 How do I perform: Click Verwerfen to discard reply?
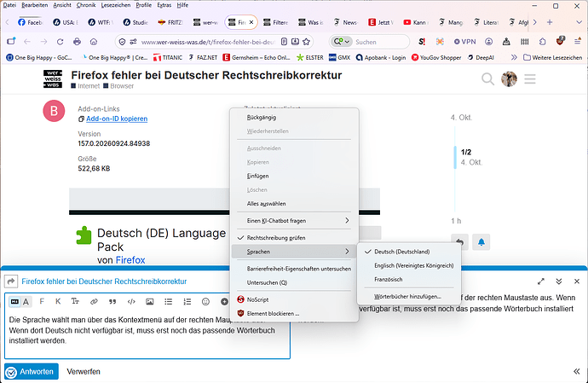pos(84,372)
